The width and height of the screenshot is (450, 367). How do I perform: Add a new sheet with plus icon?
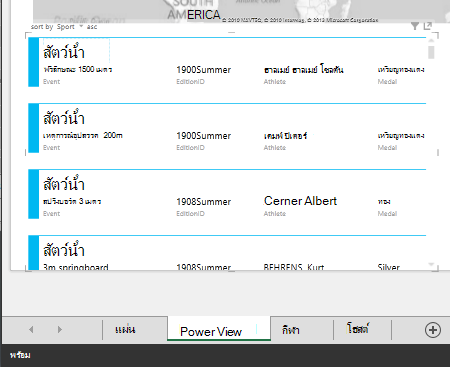[x=433, y=330]
